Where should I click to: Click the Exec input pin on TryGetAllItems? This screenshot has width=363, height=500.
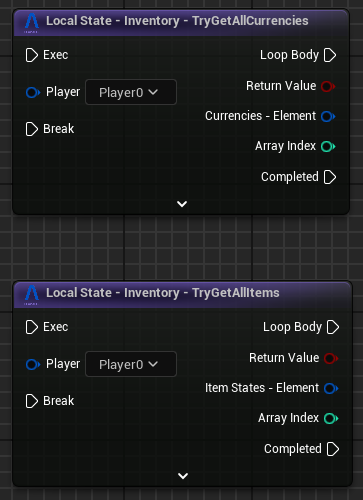tap(32, 327)
